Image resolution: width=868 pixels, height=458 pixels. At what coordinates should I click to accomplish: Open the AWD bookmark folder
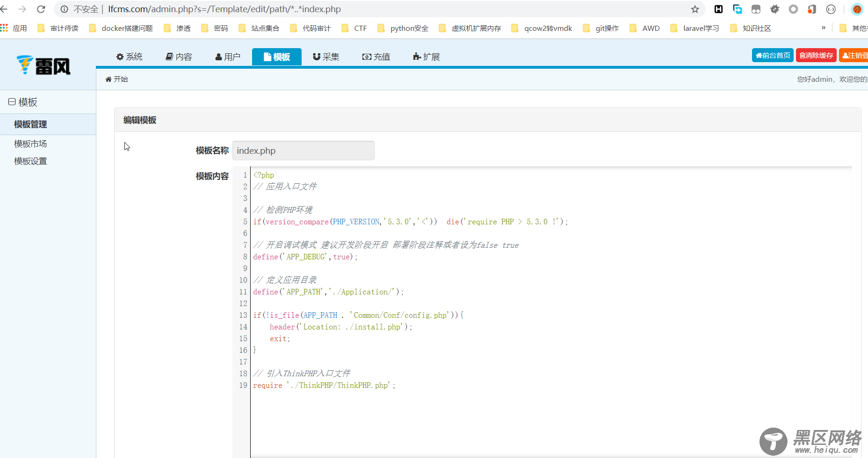[x=644, y=28]
